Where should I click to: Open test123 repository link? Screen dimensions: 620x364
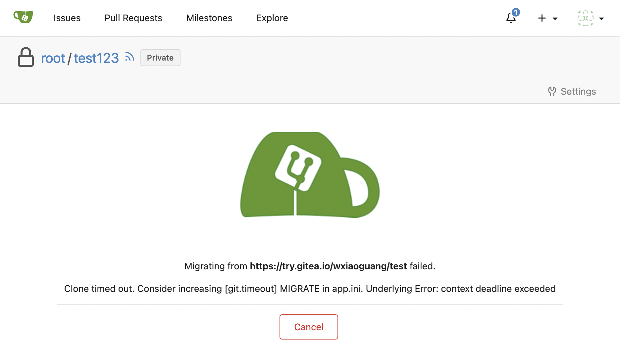tap(96, 58)
